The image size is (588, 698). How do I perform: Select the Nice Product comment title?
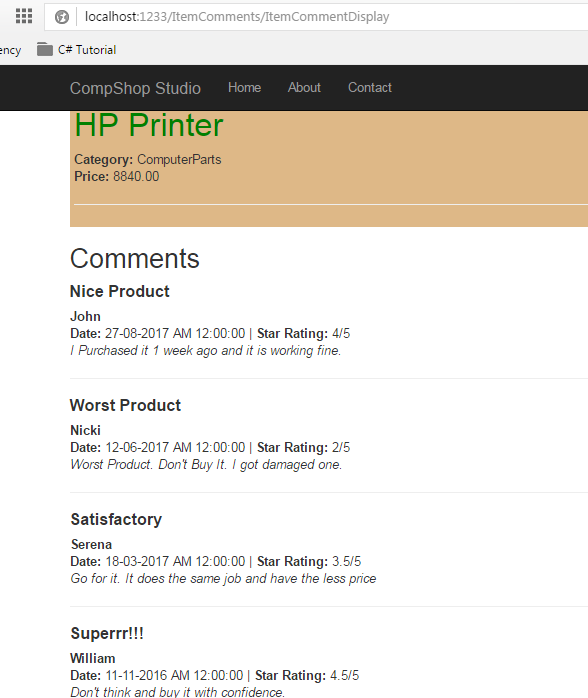(x=120, y=291)
